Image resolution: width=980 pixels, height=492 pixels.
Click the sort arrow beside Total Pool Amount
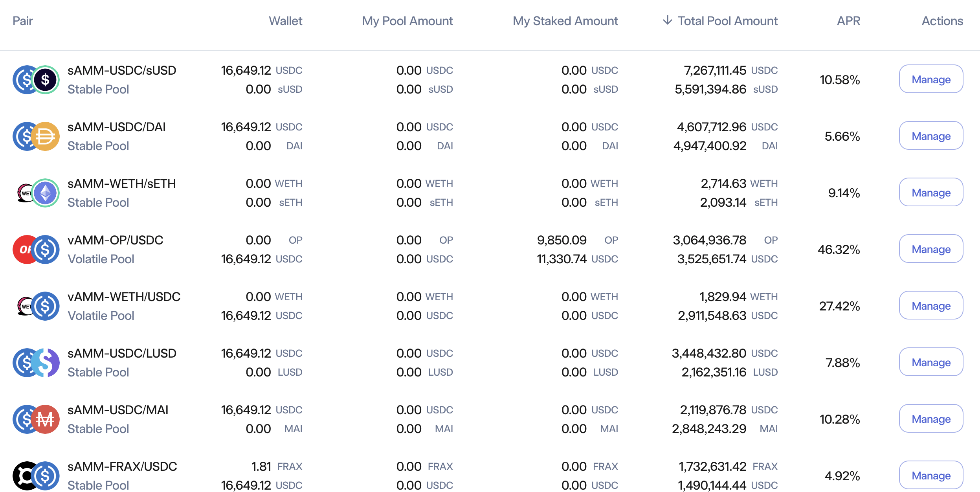click(667, 20)
